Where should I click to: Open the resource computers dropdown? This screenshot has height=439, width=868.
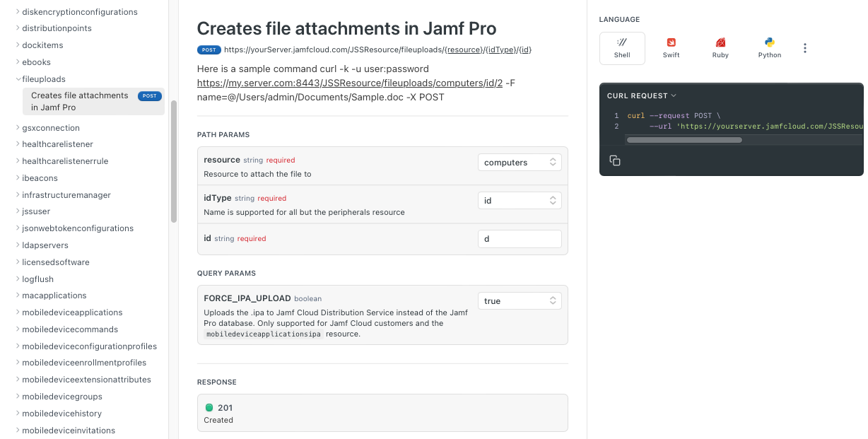520,163
